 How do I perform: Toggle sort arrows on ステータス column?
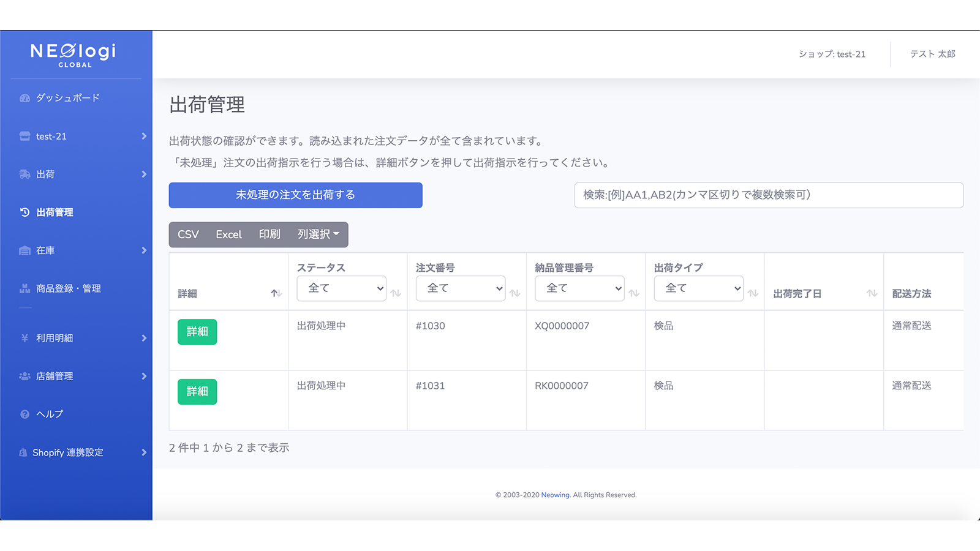[396, 293]
